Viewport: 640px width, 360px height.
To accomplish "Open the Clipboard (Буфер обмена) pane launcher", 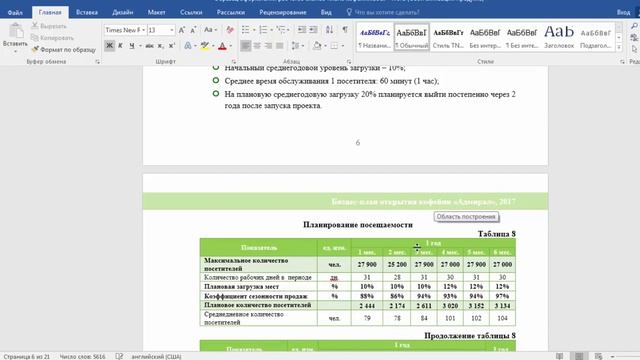I will (x=98, y=62).
